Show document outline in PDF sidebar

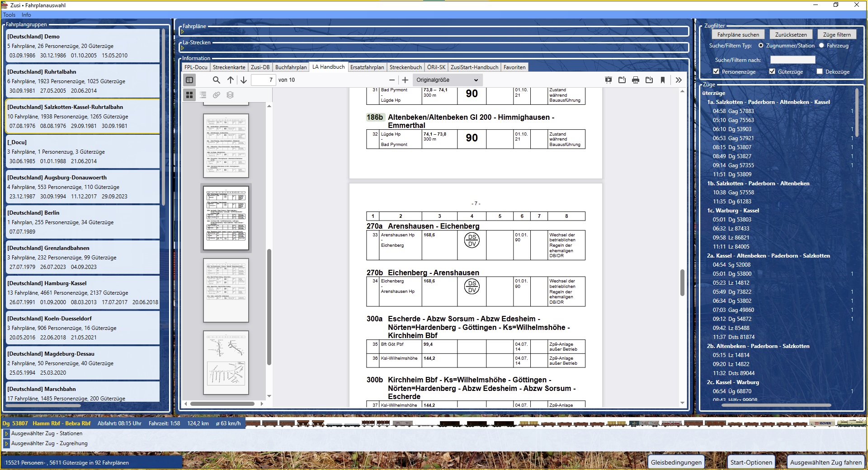tap(203, 95)
